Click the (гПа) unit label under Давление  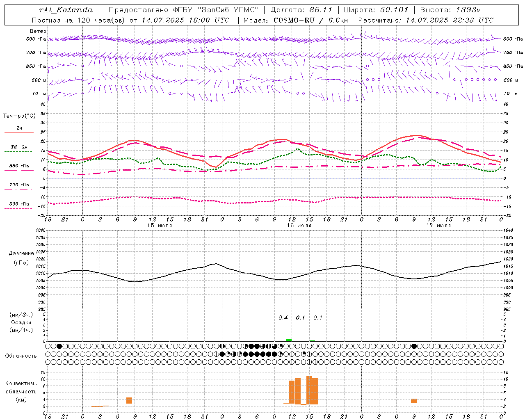[x=21, y=262]
